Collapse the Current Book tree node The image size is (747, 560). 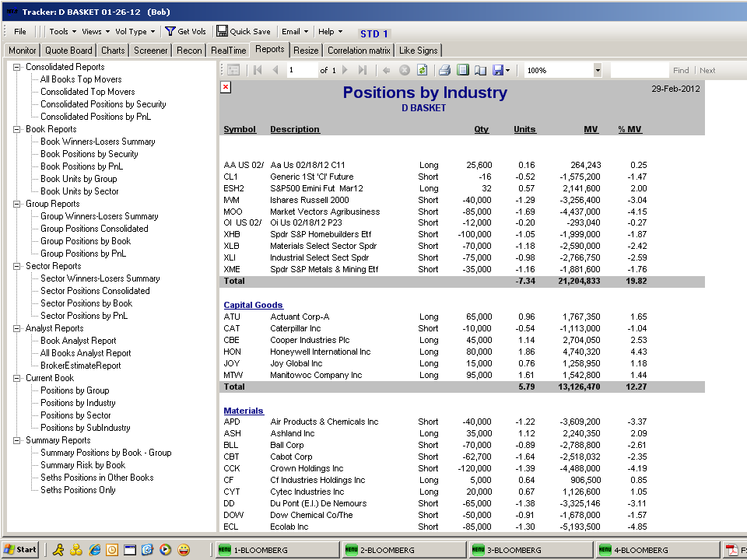pos(16,379)
